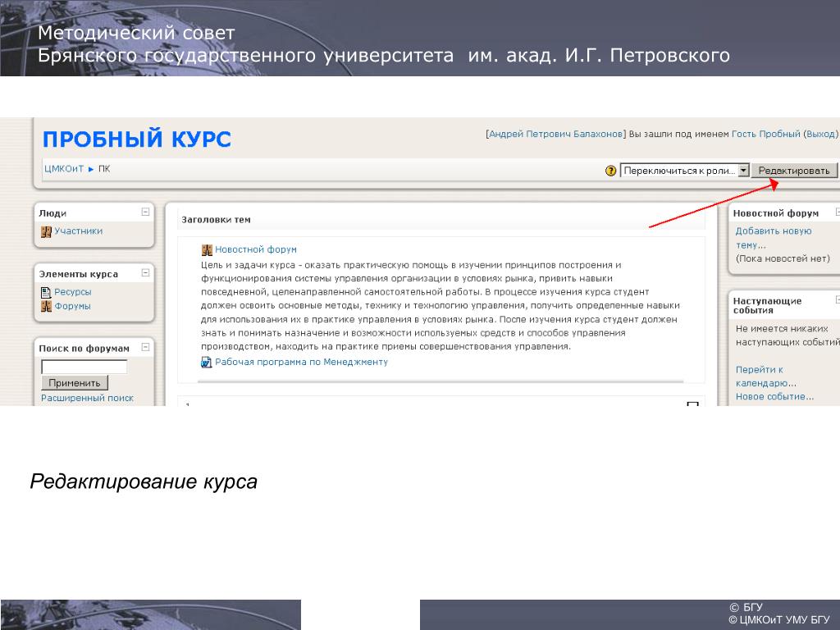840x630 pixels.
Task: Click the Заголовки тем heading
Action: (x=216, y=220)
